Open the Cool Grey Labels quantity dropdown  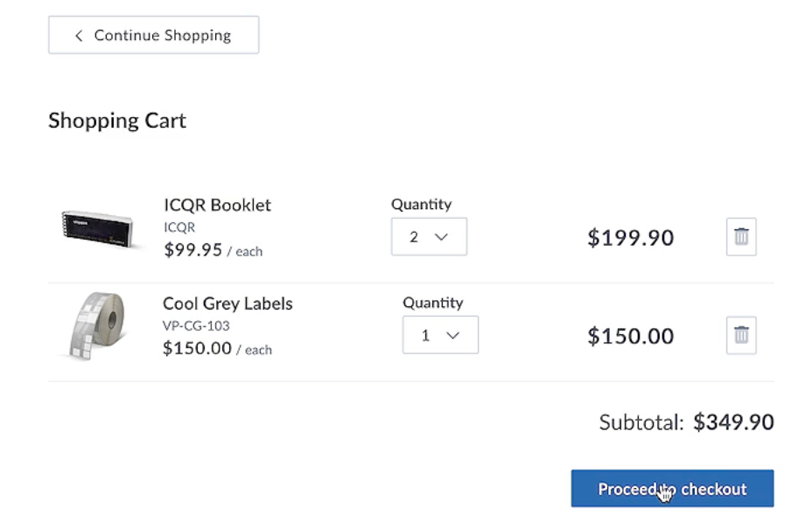[440, 335]
